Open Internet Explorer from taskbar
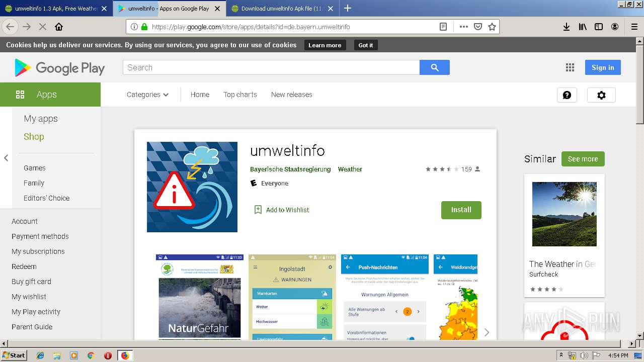The height and width of the screenshot is (362, 644). coord(40,355)
